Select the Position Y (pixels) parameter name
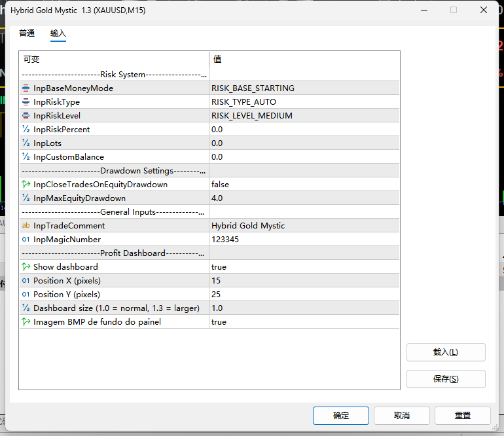The image size is (504, 436). point(67,294)
